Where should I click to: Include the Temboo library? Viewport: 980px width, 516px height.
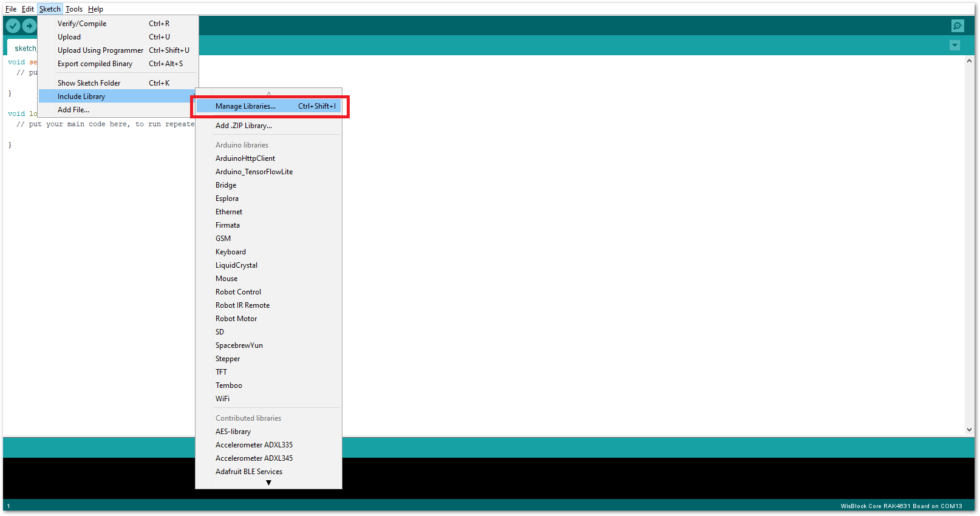(268, 385)
